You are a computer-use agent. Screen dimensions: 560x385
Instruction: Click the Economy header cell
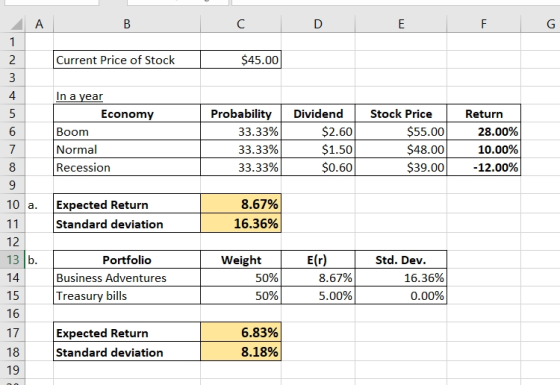[x=127, y=114]
